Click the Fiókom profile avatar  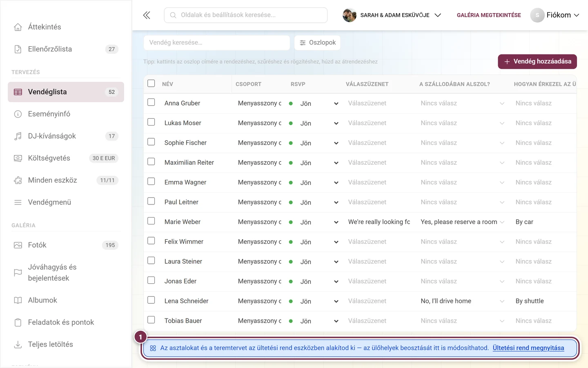click(x=537, y=15)
